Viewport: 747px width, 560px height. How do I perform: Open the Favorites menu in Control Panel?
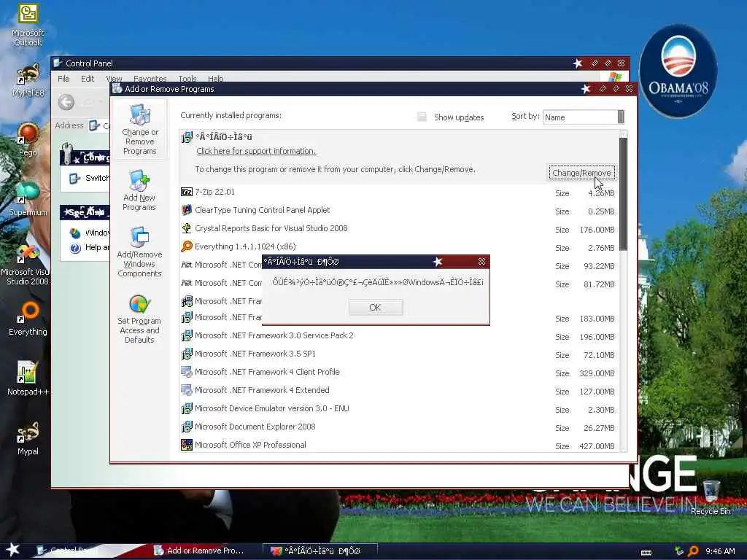point(150,79)
